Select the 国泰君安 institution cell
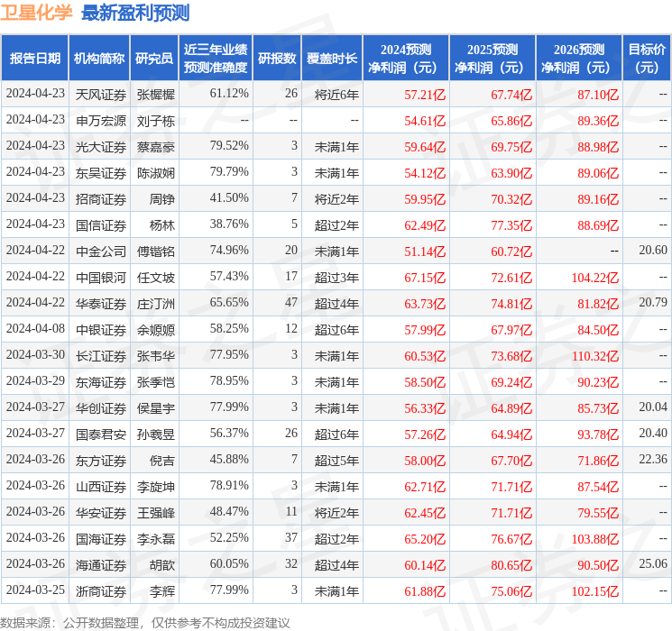The image size is (672, 631). point(101,434)
